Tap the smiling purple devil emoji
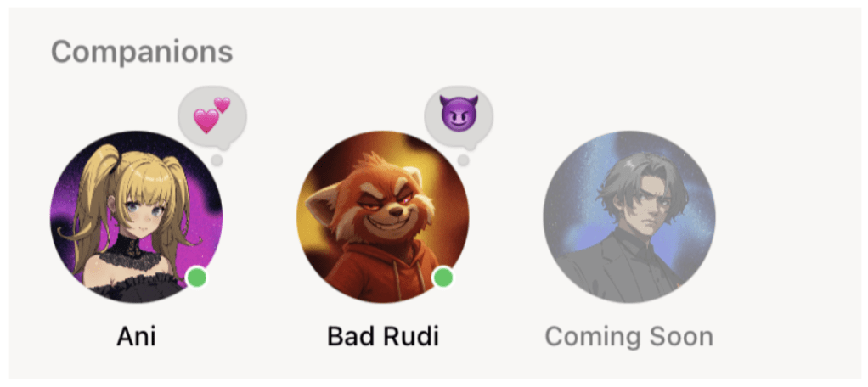This screenshot has height=387, width=868. tap(459, 114)
